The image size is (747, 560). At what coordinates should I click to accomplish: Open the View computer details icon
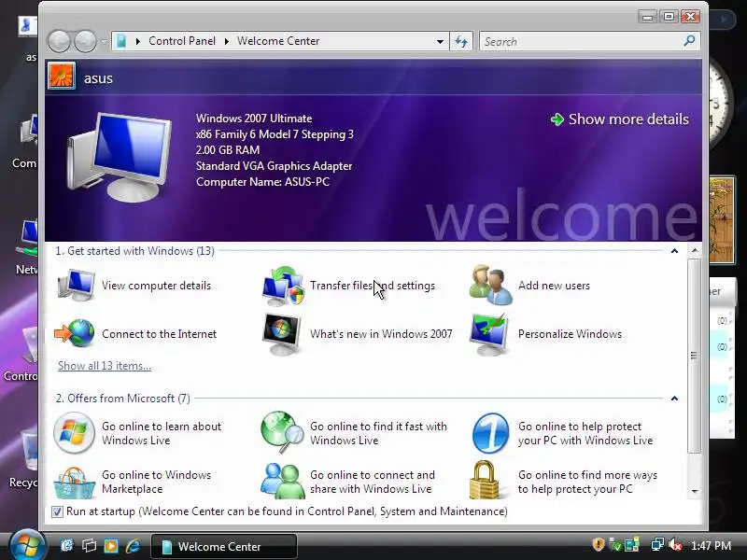(x=77, y=285)
